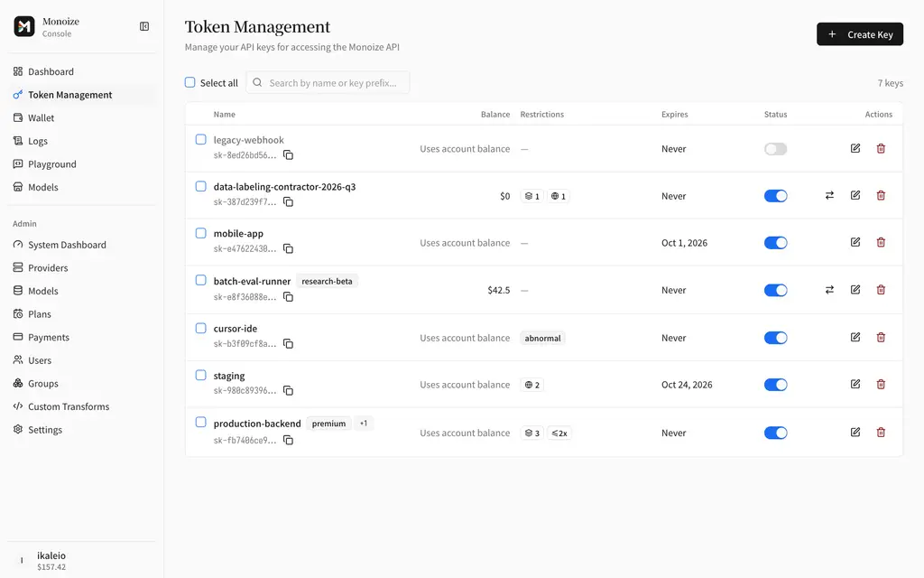Click the Create Key button
The width and height of the screenshot is (924, 578).
(x=860, y=34)
